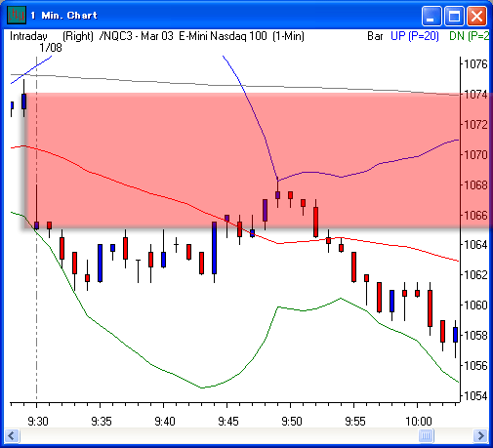
Task: Click the left scroll arrow on horizontal scrollbar
Action: pyautogui.click(x=13, y=435)
